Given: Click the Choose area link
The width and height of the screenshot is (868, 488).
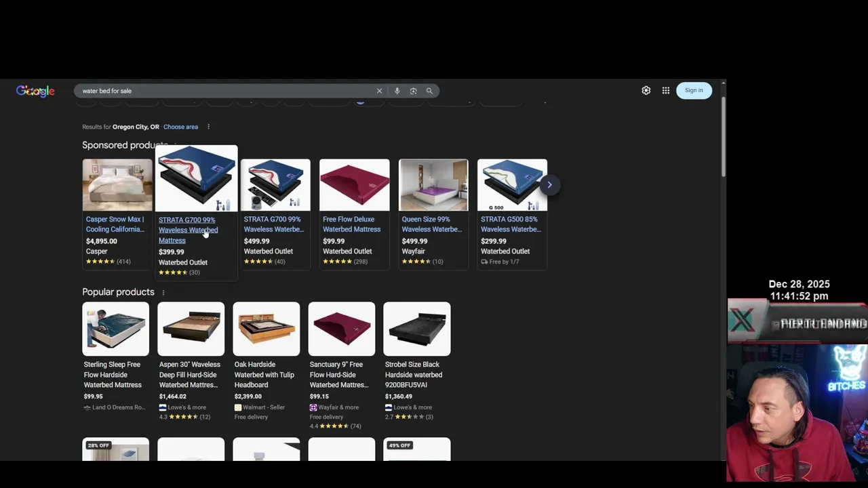Looking at the screenshot, I should coord(180,127).
